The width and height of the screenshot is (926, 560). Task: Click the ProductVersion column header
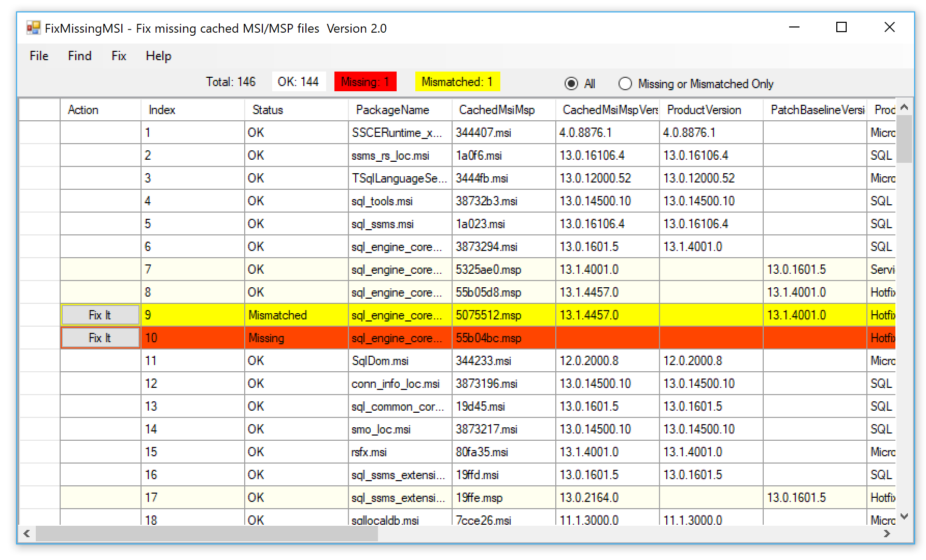coord(704,109)
